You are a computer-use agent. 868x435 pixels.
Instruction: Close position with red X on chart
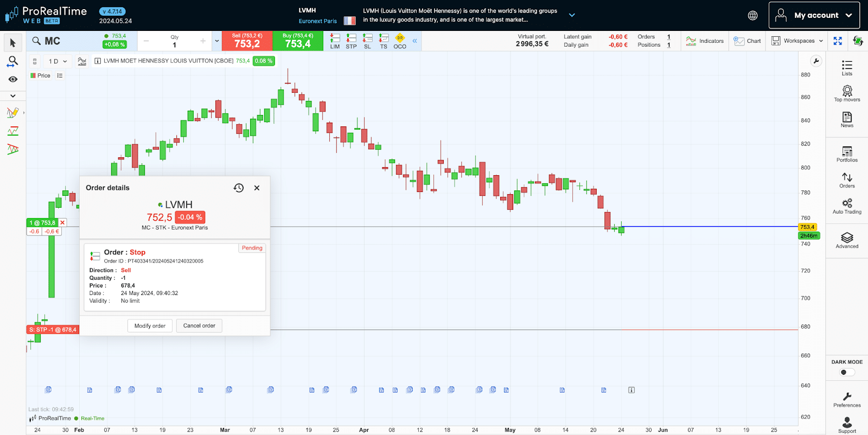(62, 222)
